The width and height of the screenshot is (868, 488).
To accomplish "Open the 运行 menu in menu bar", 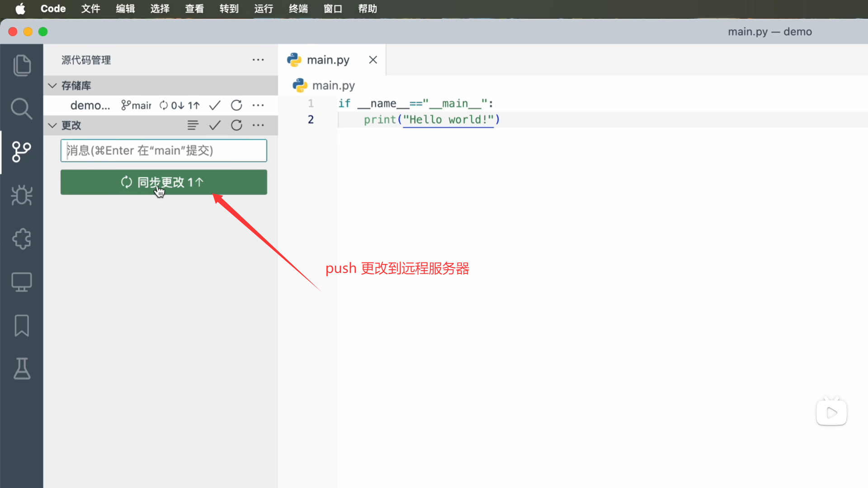I will [264, 9].
